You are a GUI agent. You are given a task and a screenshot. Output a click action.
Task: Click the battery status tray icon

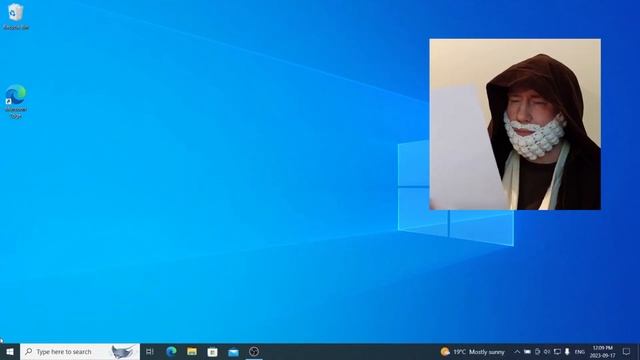[x=527, y=351]
